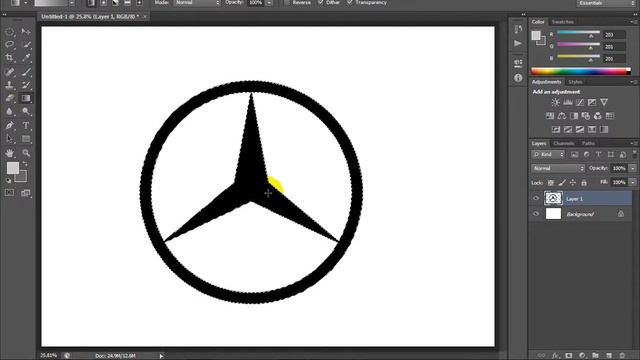This screenshot has width=640, height=360.
Task: Open the layer Opacity slider arrow
Action: [x=633, y=168]
